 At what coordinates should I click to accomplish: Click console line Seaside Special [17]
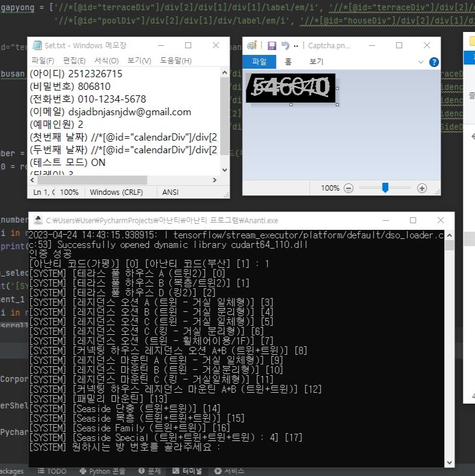click(166, 438)
